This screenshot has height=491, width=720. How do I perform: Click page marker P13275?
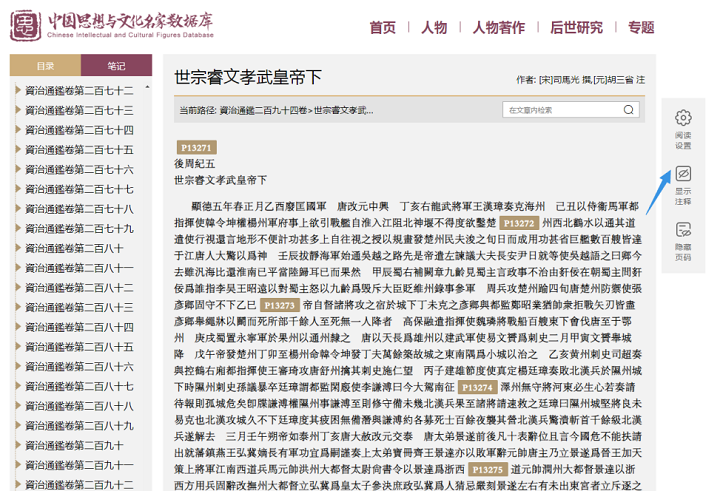(487, 468)
